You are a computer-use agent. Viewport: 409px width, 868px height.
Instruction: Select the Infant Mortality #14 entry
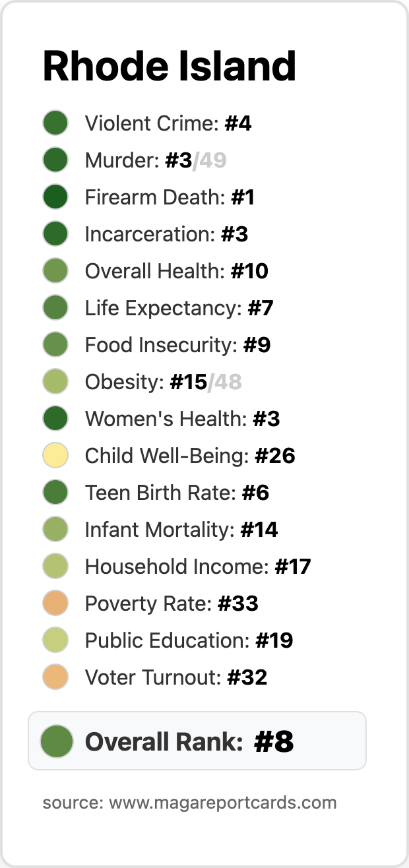point(160,530)
